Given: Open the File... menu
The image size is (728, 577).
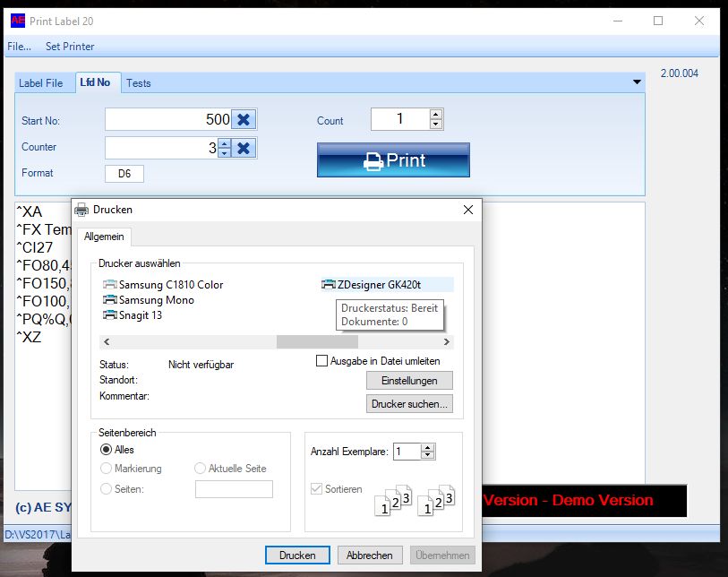Looking at the screenshot, I should click(x=19, y=47).
